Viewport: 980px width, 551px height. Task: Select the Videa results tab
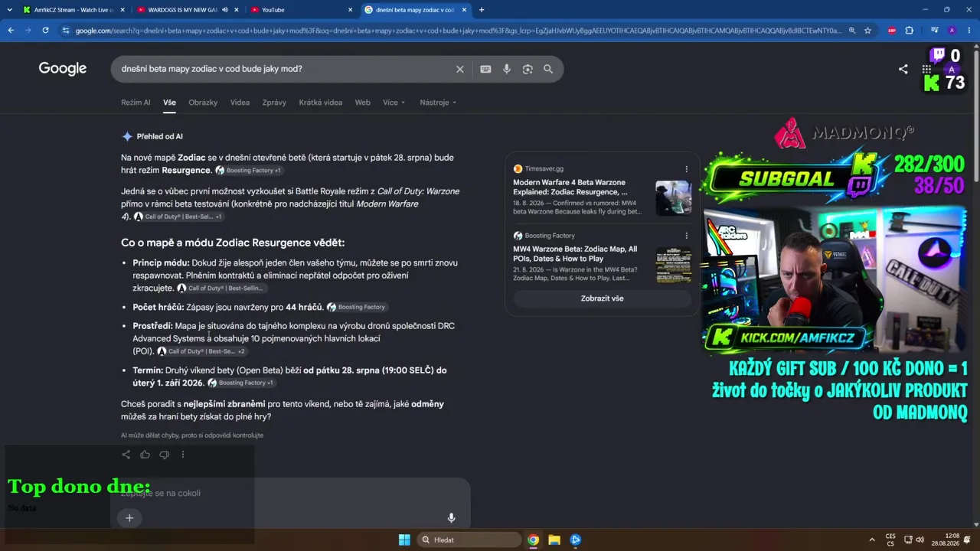click(x=240, y=103)
